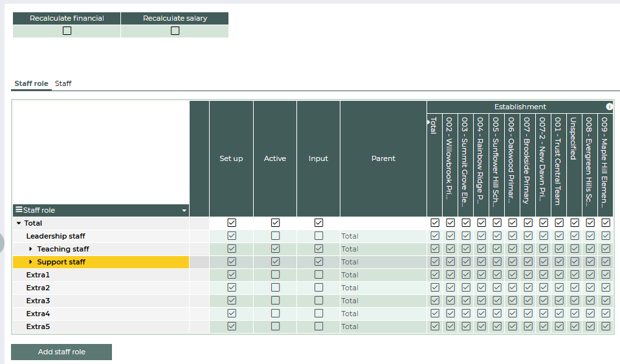Enable Active checkbox for Leadership staff
The width and height of the screenshot is (620, 364).
click(275, 236)
